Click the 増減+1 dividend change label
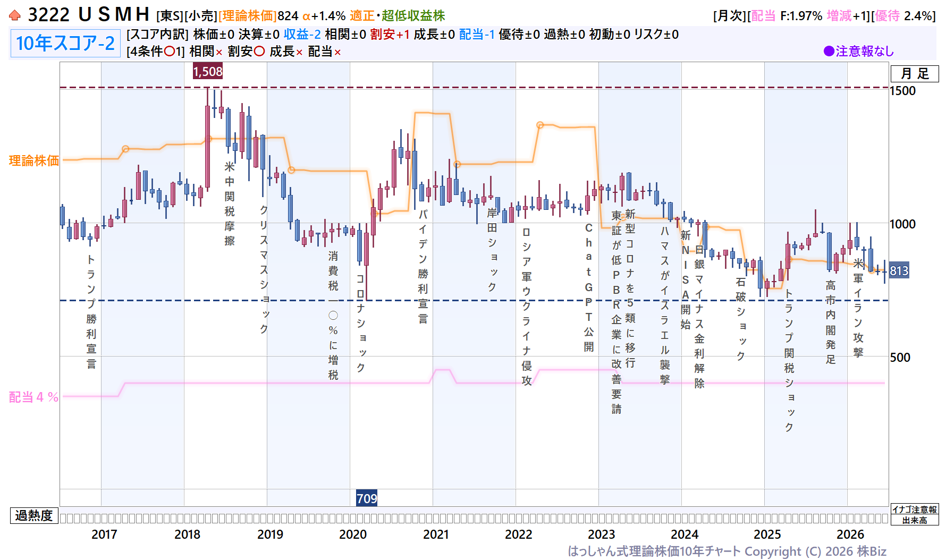 pos(847,16)
